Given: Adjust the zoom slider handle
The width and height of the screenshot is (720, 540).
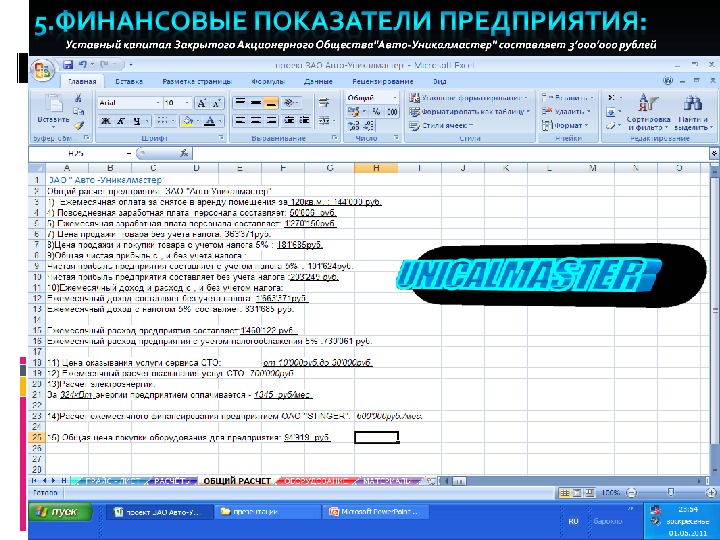Looking at the screenshot, I should coord(671,492).
